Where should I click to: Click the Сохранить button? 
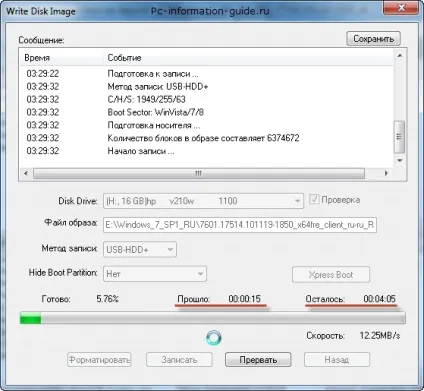click(x=373, y=39)
